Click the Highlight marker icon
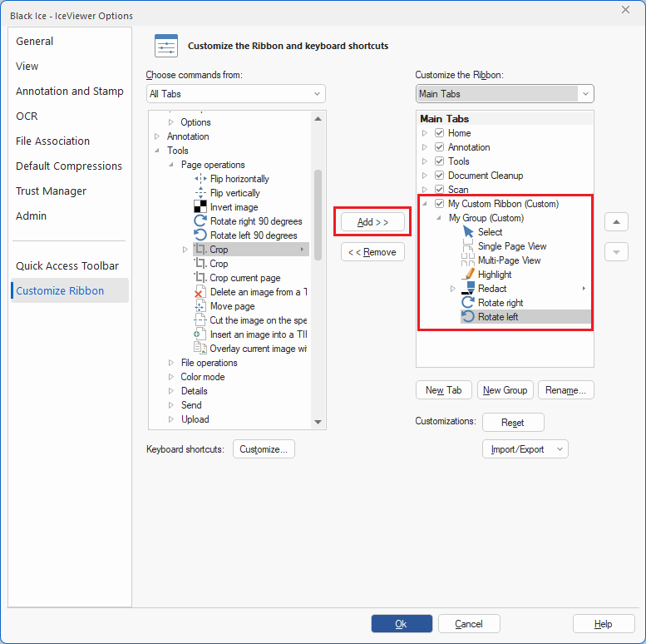Image resolution: width=646 pixels, height=644 pixels. [x=468, y=275]
